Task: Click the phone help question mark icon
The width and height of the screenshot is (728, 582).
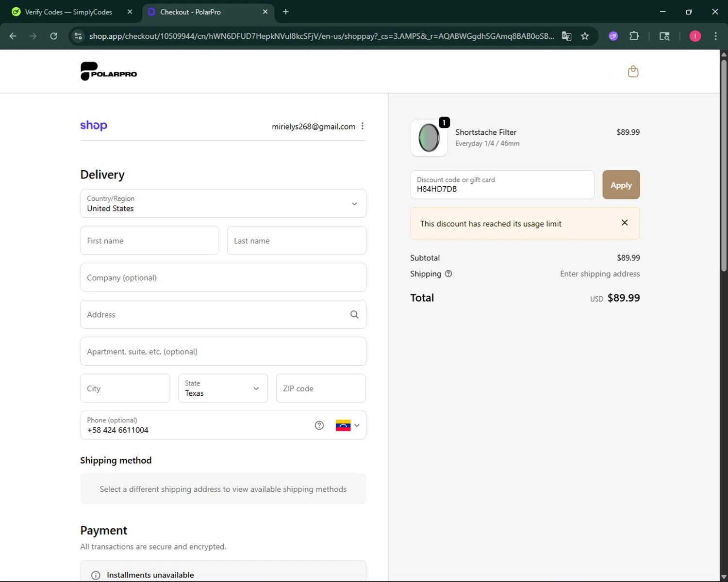Action: click(319, 425)
